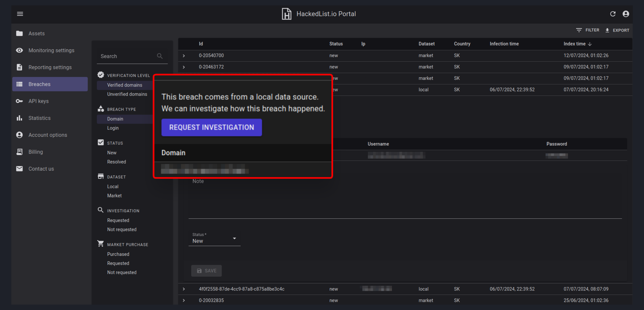This screenshot has width=644, height=310.
Task: Click timestamp 25/06/2024, 01:02:36
Action: click(586, 300)
